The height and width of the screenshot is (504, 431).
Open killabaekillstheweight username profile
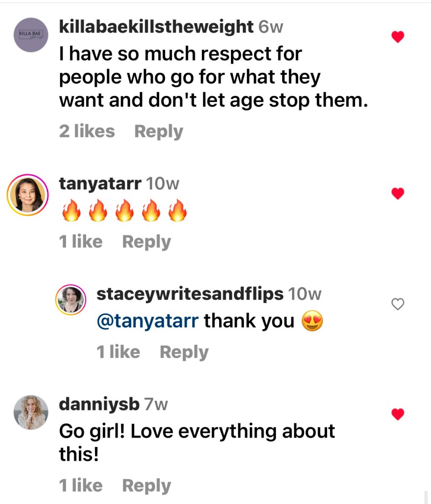pos(156,27)
